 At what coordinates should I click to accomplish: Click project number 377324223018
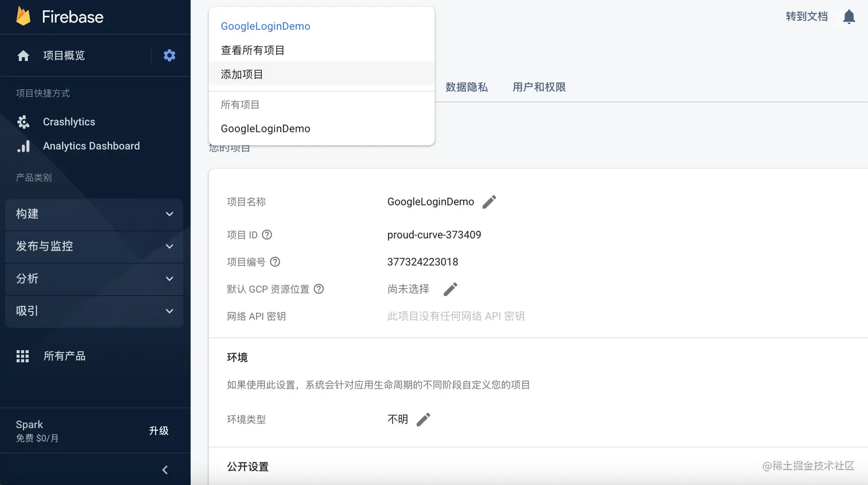423,262
